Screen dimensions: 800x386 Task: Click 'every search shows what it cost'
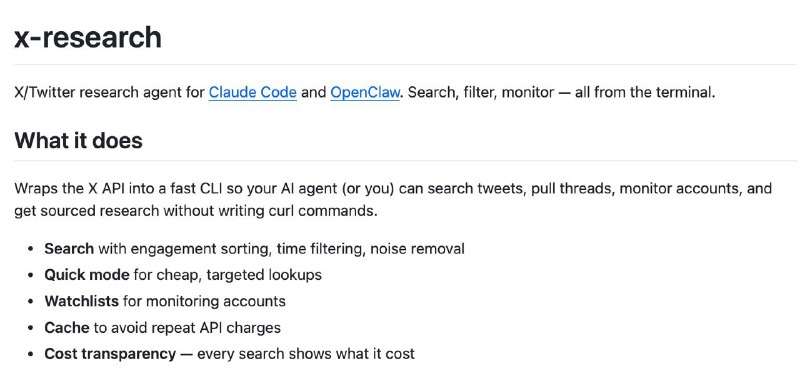click(306, 354)
